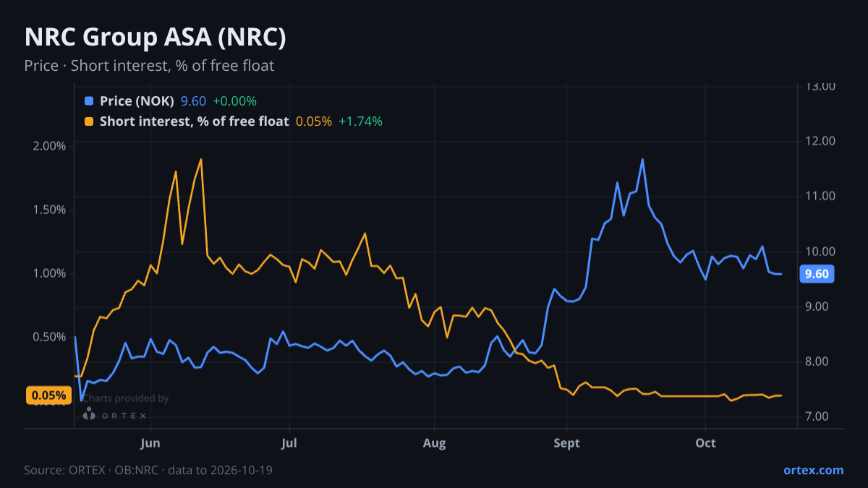Click the 9.60 price value in the legend
This screenshot has height=488, width=868.
coord(193,101)
